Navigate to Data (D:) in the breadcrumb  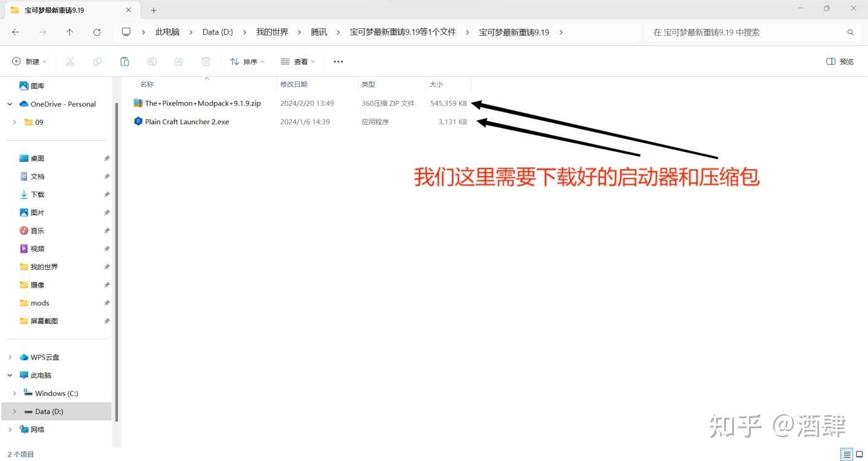point(218,32)
